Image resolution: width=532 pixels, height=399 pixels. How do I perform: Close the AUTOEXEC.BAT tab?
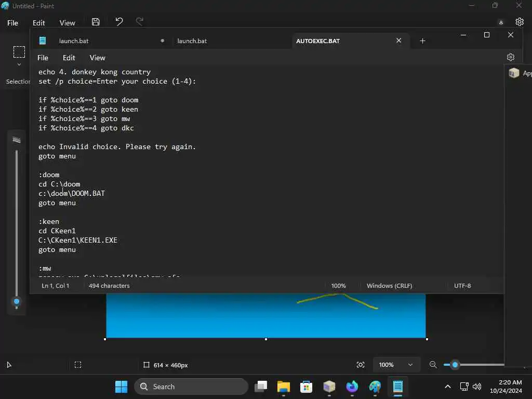(x=398, y=41)
